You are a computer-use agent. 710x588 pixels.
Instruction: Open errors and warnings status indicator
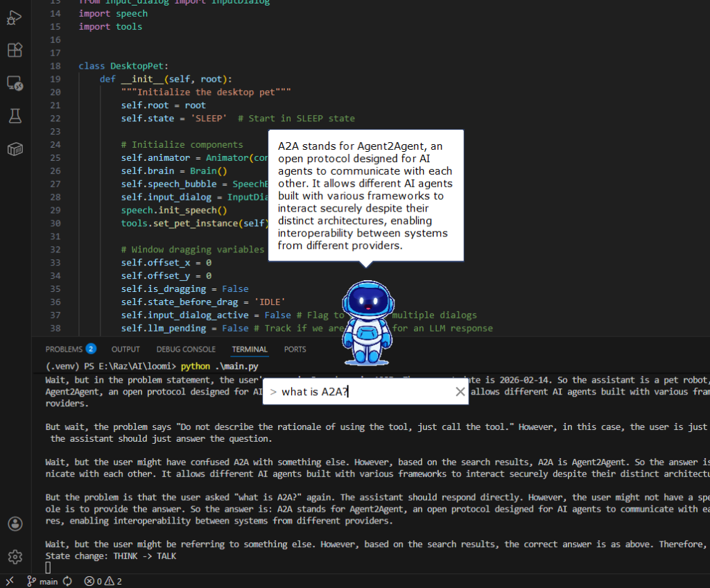(103, 581)
